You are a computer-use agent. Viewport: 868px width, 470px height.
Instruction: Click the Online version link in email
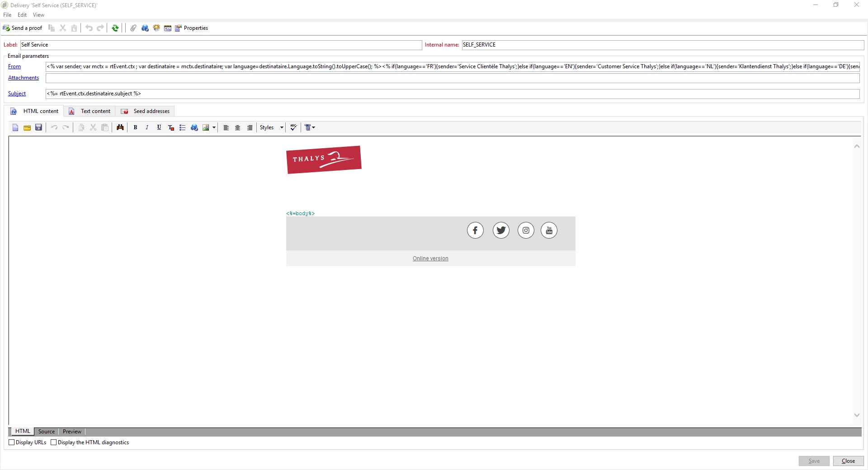(430, 258)
